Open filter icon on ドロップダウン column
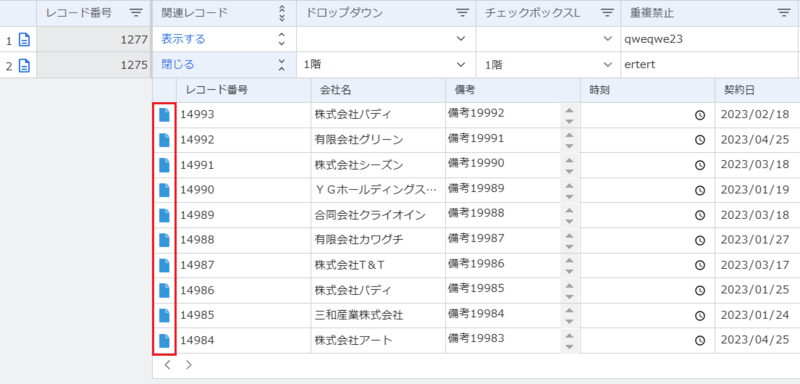 [462, 13]
